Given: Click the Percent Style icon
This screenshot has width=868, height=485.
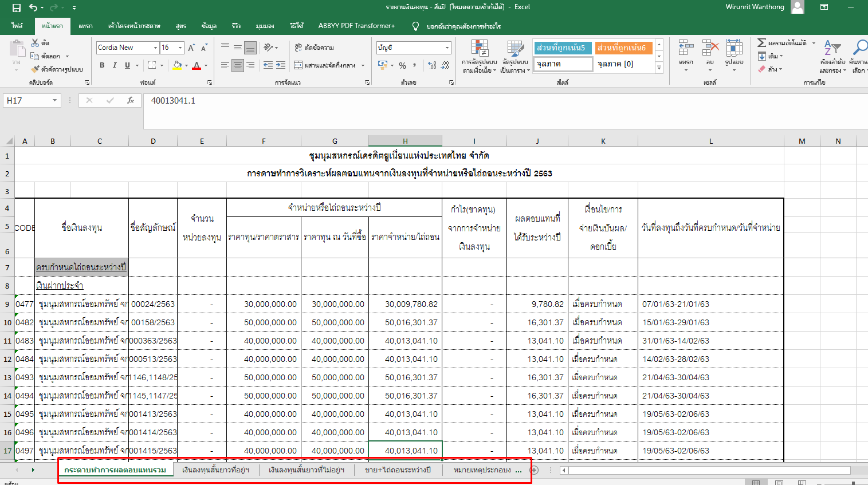Looking at the screenshot, I should [402, 65].
